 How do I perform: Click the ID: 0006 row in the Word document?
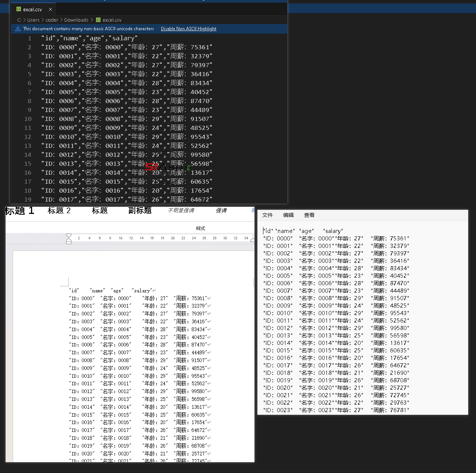tap(140, 345)
